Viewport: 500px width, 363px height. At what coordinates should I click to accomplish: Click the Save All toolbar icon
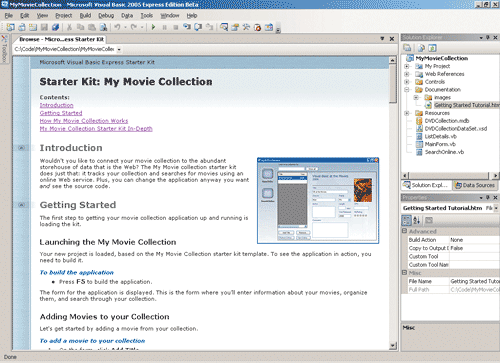[55, 27]
